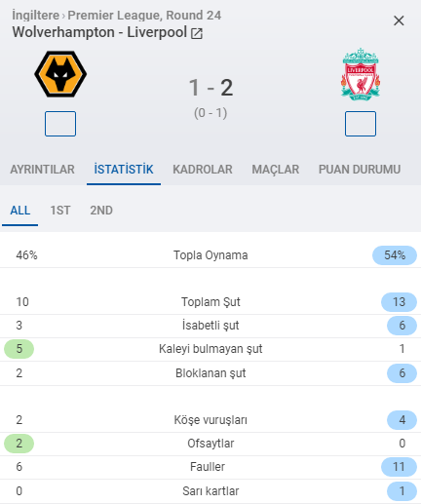Click the Wolverhampton - Liverpool match title
This screenshot has height=504, width=421.
[99, 32]
